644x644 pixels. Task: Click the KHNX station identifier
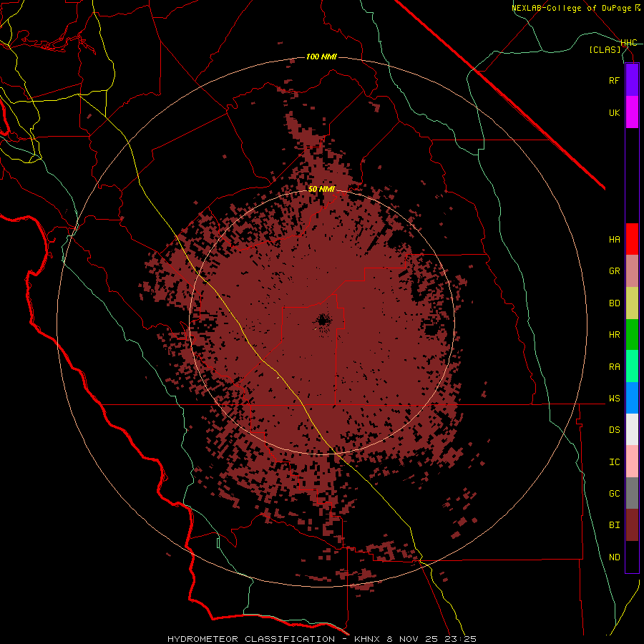[x=368, y=639]
